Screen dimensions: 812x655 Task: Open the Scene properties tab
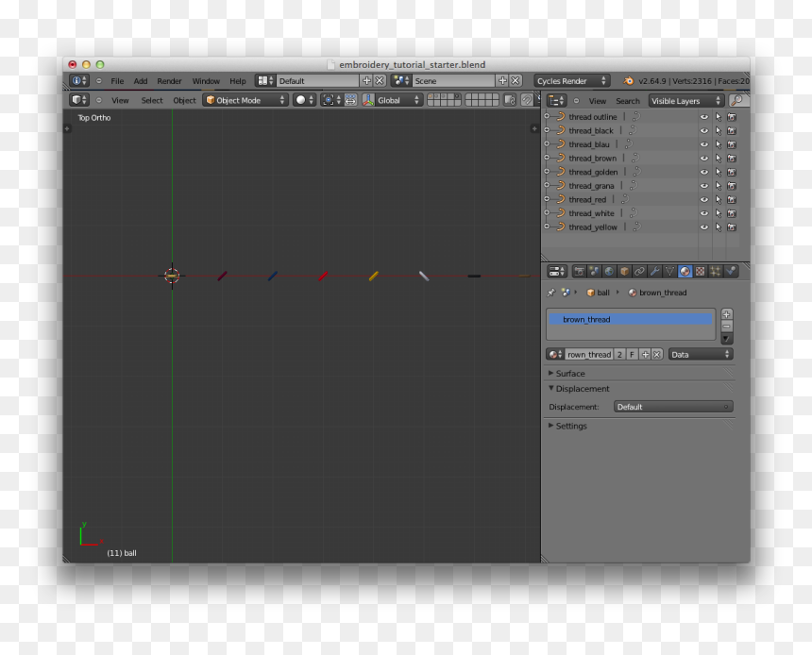594,271
